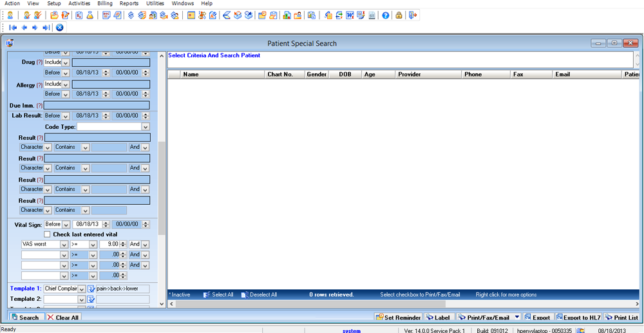Open the yellow calendar schedule icon
The width and height of the screenshot is (644, 333).
(x=191, y=15)
